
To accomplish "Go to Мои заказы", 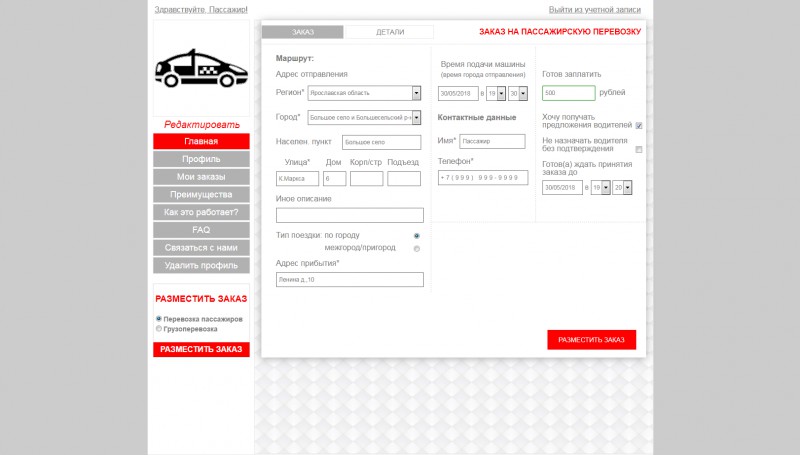I will click(x=201, y=177).
